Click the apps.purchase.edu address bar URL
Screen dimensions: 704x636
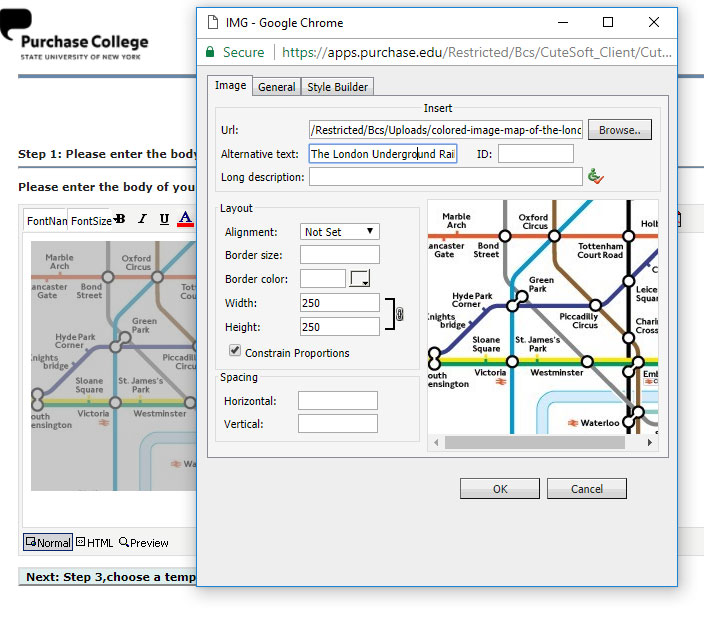[477, 52]
